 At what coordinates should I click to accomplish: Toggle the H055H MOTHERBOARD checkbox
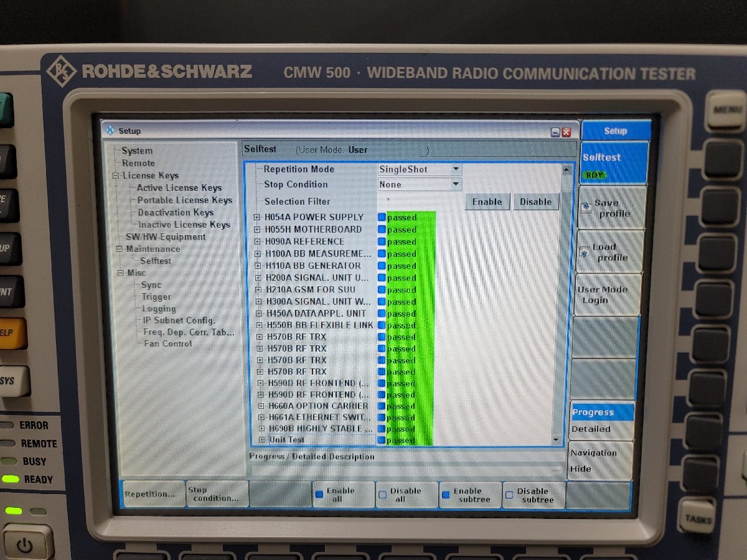click(382, 229)
